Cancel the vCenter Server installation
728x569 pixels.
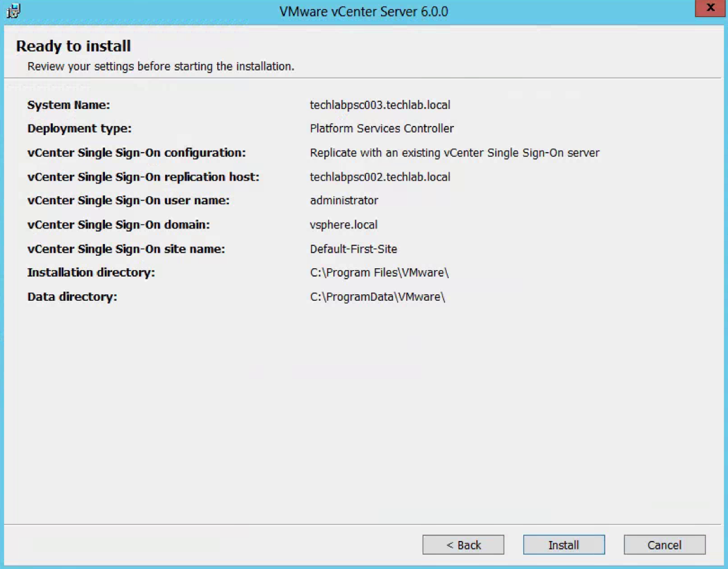click(x=664, y=544)
